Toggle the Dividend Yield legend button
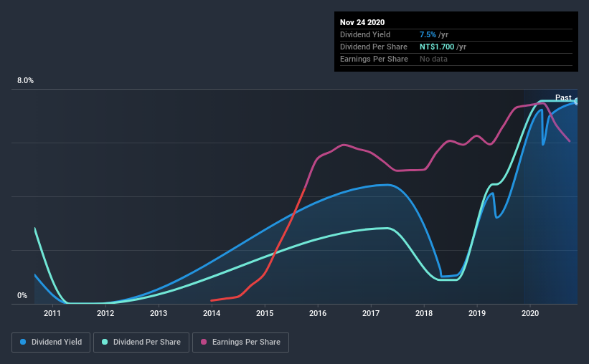589x364 pixels. pyautogui.click(x=51, y=343)
